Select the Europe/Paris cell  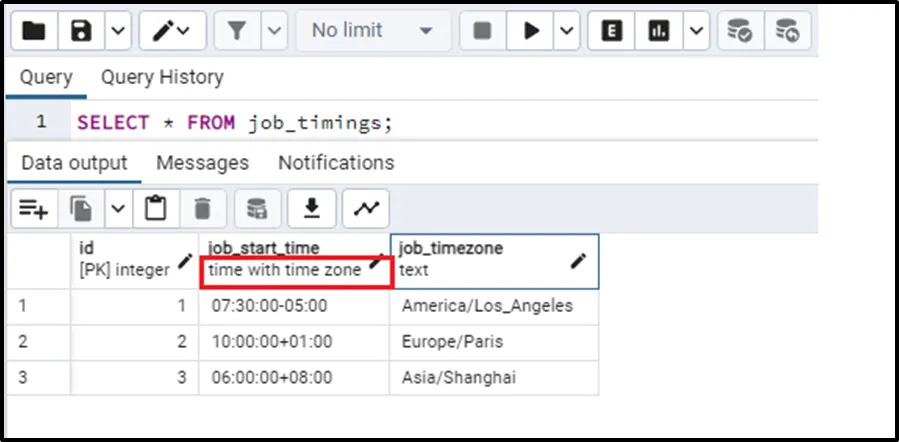[452, 342]
